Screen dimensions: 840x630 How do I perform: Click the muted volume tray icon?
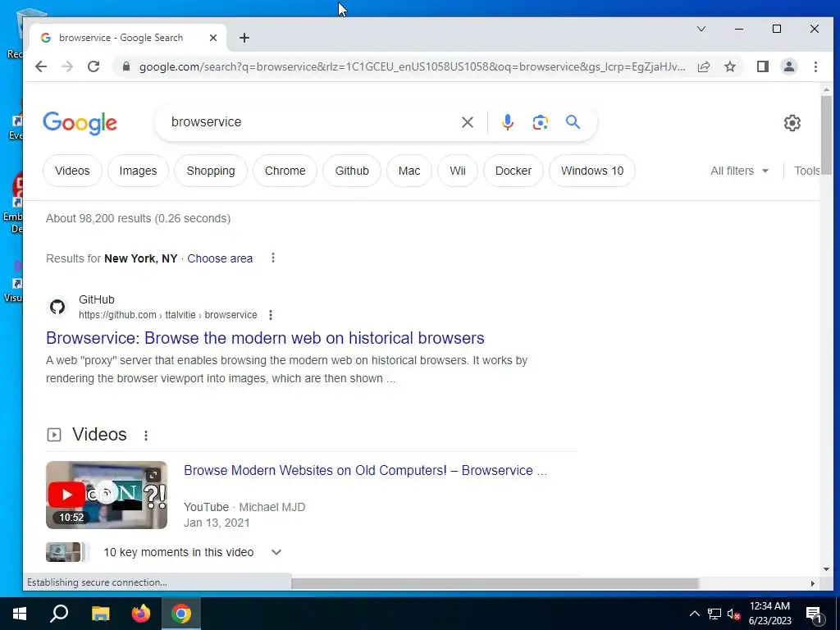click(734, 614)
